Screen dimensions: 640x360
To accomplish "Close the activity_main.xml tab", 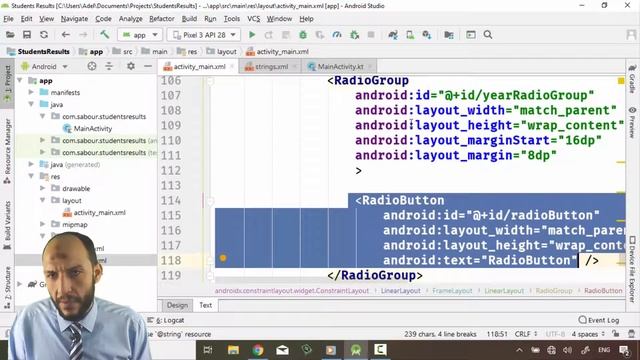I will [231, 67].
